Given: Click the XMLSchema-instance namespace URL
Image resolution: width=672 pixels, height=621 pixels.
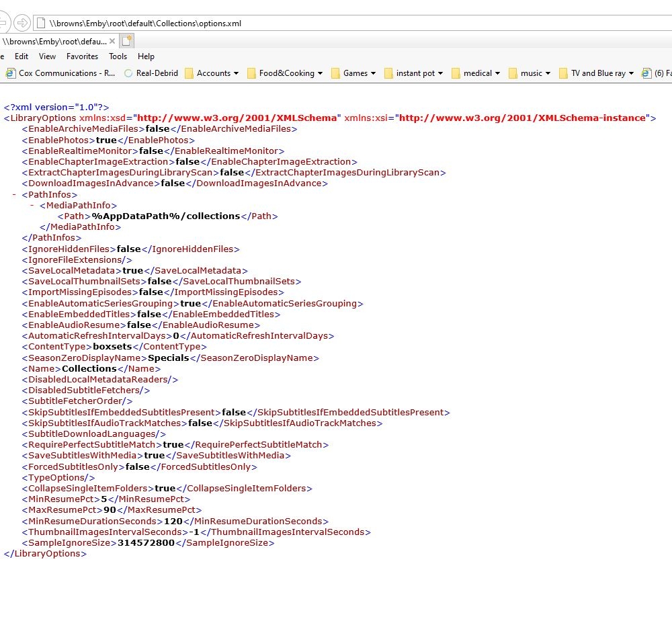Looking at the screenshot, I should tap(522, 118).
